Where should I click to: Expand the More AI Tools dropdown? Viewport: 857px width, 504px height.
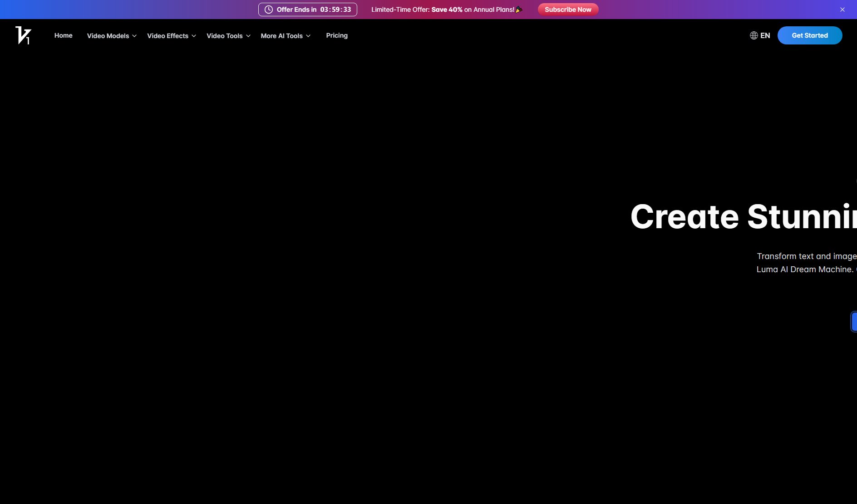coord(281,35)
